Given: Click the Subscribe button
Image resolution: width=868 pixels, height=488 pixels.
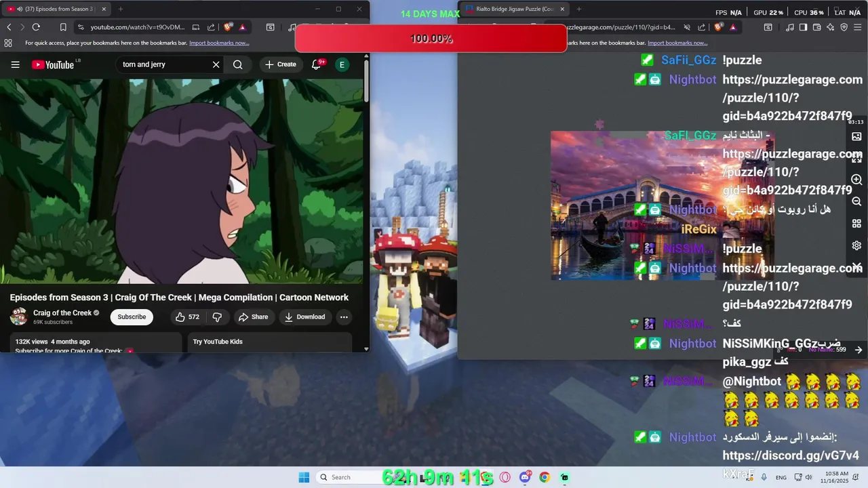Looking at the screenshot, I should click(132, 317).
